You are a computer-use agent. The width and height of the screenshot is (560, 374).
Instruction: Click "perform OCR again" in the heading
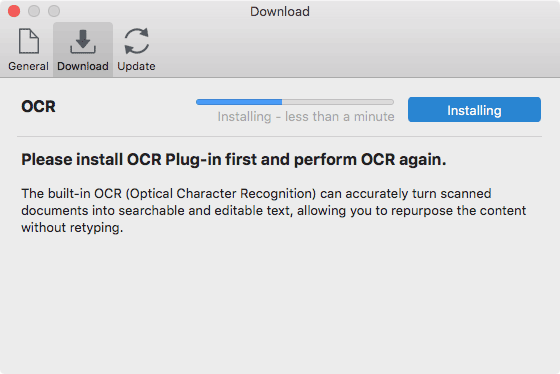click(x=370, y=160)
